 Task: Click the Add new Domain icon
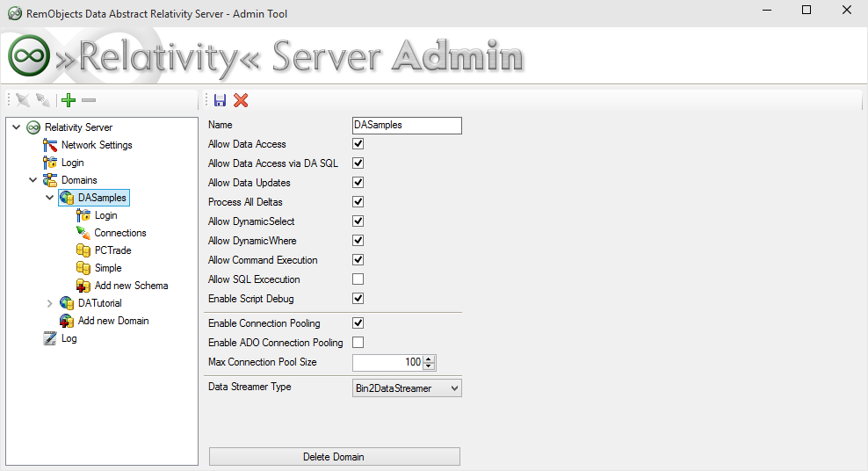coord(67,321)
